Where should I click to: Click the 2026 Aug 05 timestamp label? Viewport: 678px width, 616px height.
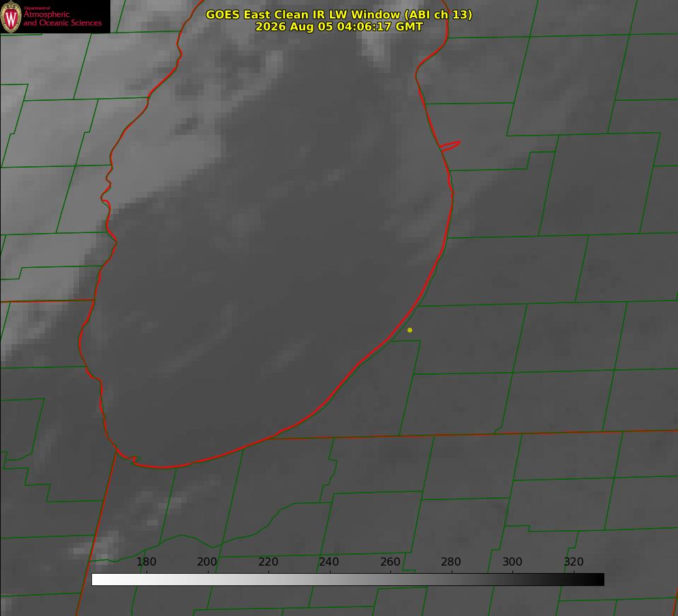[339, 27]
